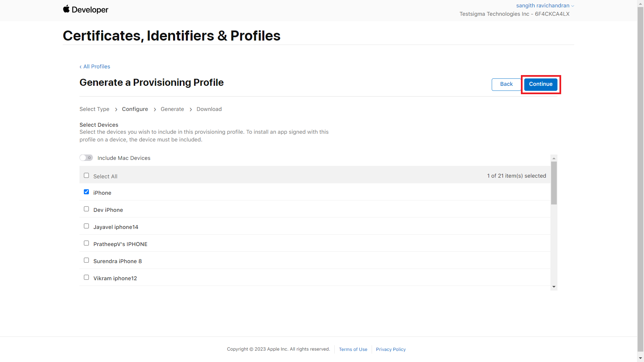Scroll down the devices list scrollbar
This screenshot has width=644, height=362.
(x=554, y=287)
